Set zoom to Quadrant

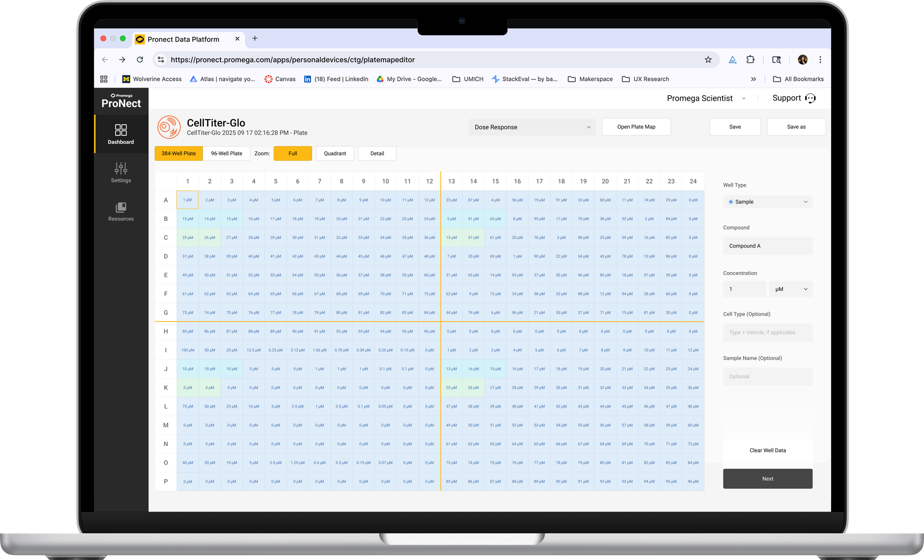(335, 153)
